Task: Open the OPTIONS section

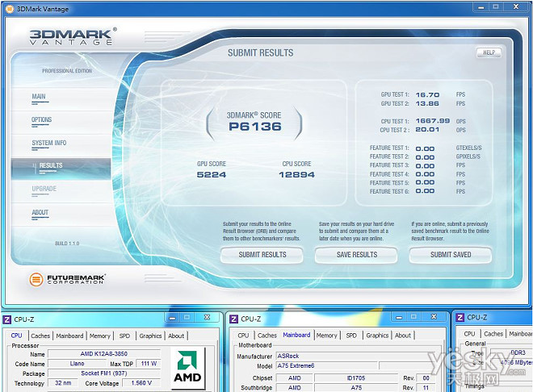Action: [x=41, y=120]
